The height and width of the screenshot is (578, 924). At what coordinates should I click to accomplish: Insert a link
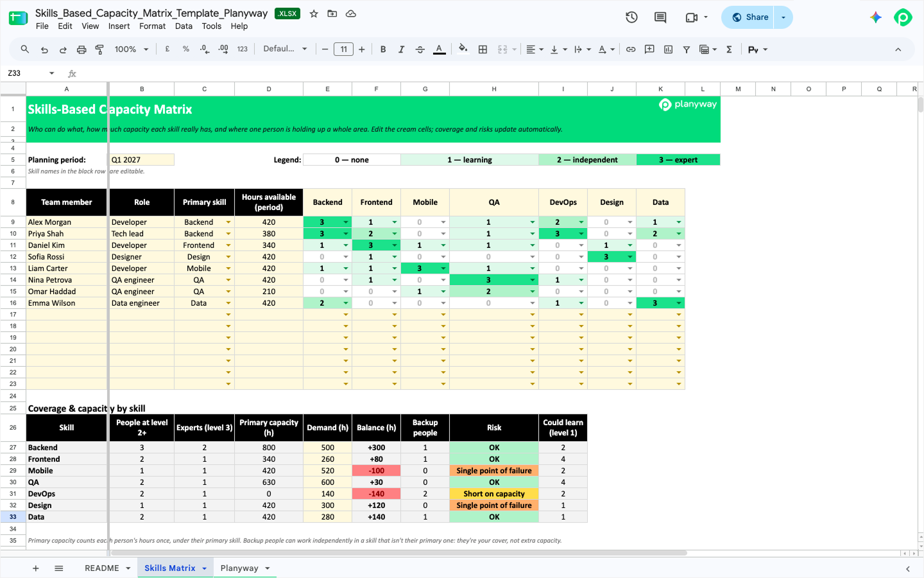631,49
